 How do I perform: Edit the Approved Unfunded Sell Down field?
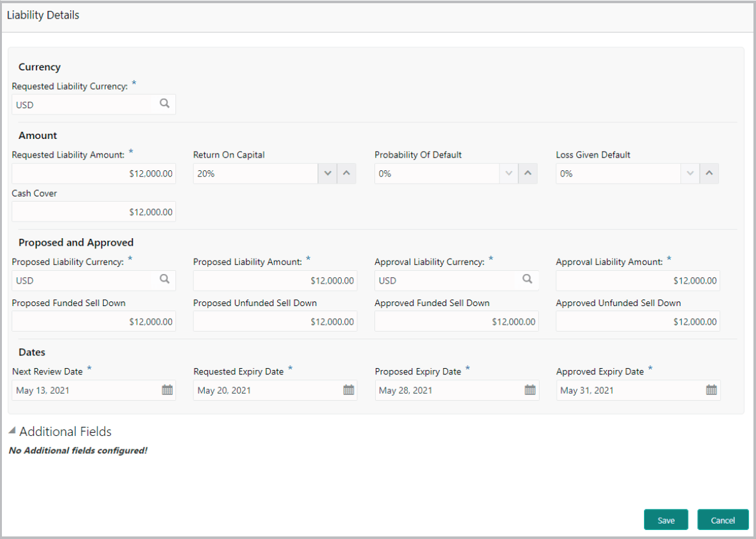click(x=638, y=321)
